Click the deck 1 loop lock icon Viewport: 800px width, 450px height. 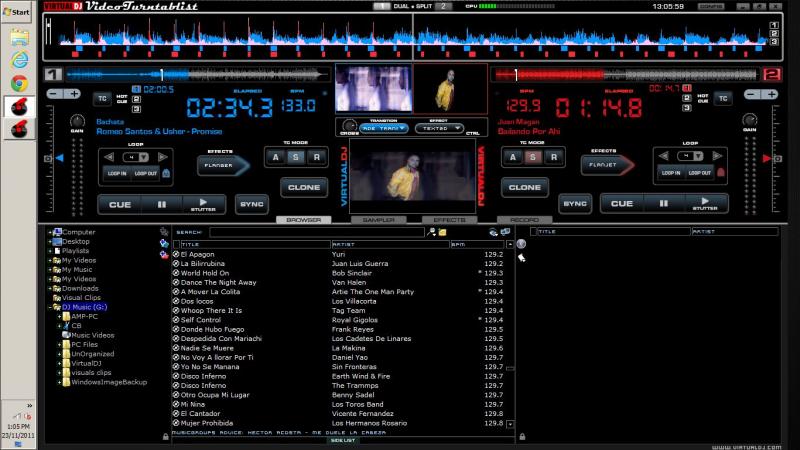(x=166, y=173)
